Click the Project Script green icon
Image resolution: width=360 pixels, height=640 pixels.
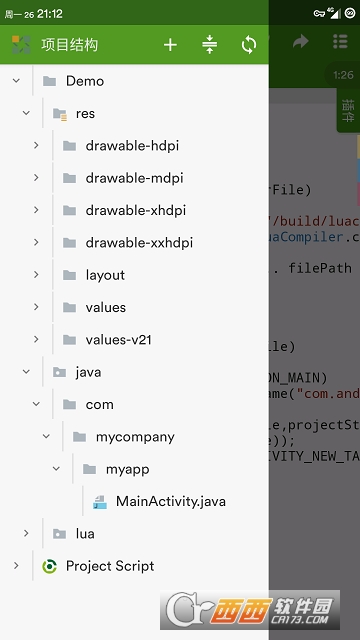[x=49, y=566]
